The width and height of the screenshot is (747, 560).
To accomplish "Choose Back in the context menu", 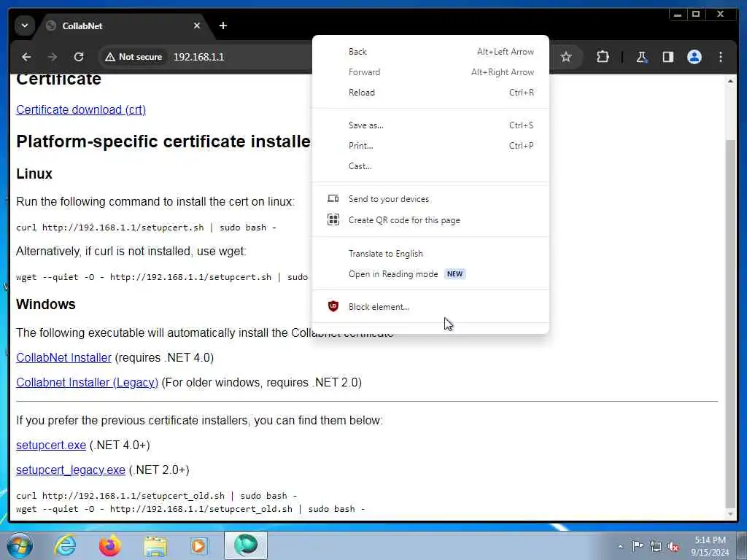I will [x=430, y=52].
